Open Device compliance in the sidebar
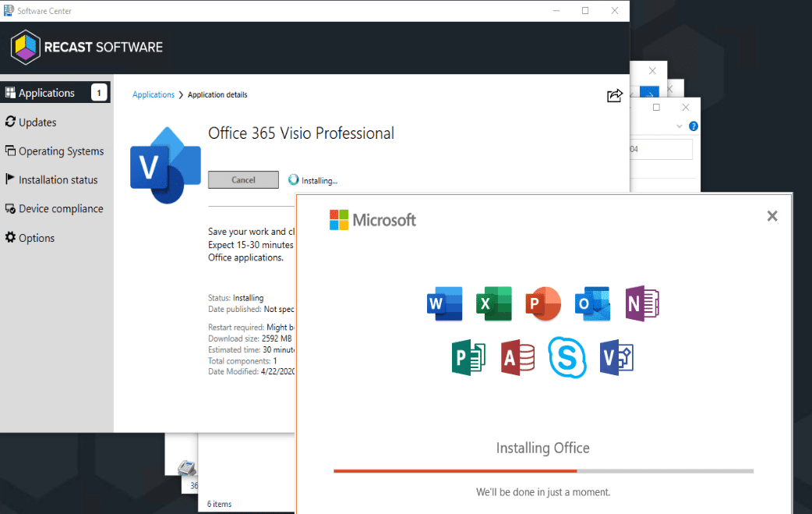This screenshot has height=514, width=812. pos(60,209)
